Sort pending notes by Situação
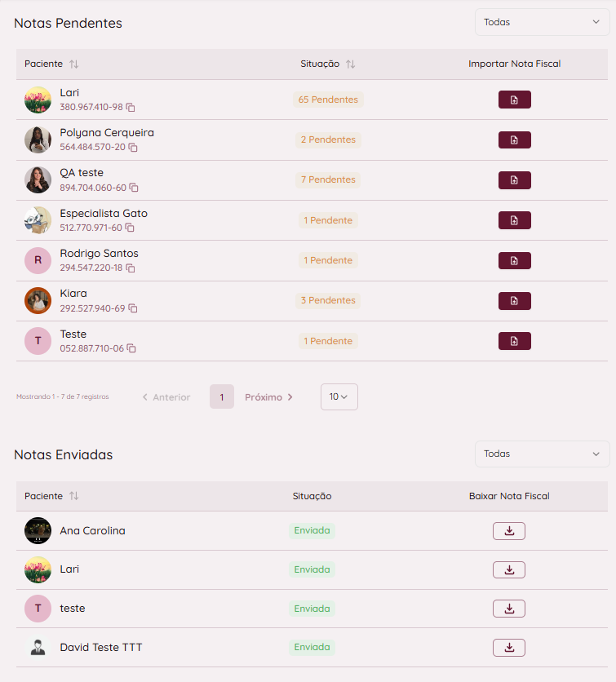Viewport: 616px width, 682px height. [351, 64]
